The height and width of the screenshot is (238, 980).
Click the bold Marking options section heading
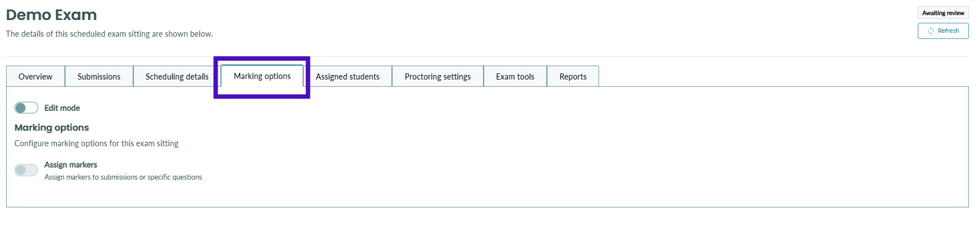pyautogui.click(x=52, y=127)
